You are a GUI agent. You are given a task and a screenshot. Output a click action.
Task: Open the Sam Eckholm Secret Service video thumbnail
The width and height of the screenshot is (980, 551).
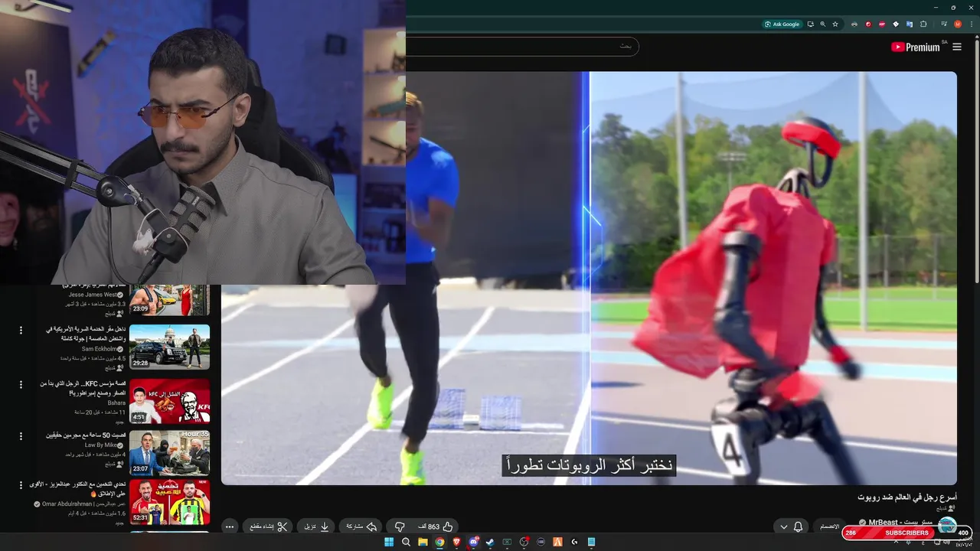[169, 347]
